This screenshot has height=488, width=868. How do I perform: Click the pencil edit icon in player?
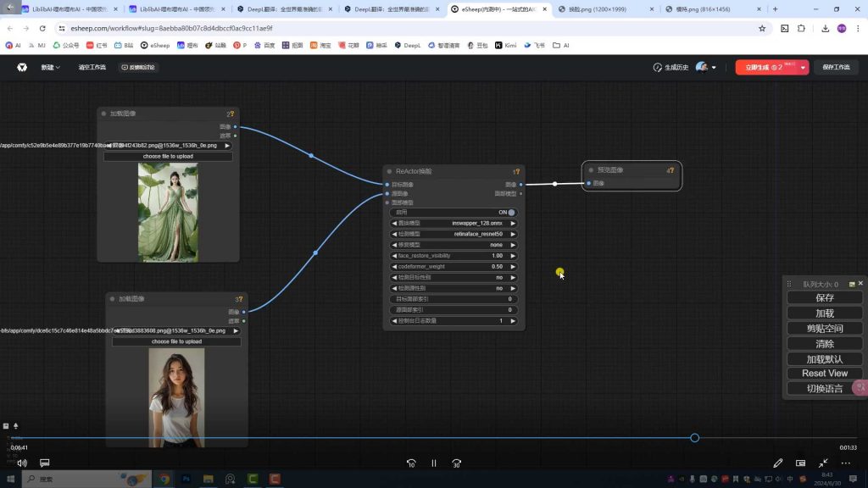point(778,463)
